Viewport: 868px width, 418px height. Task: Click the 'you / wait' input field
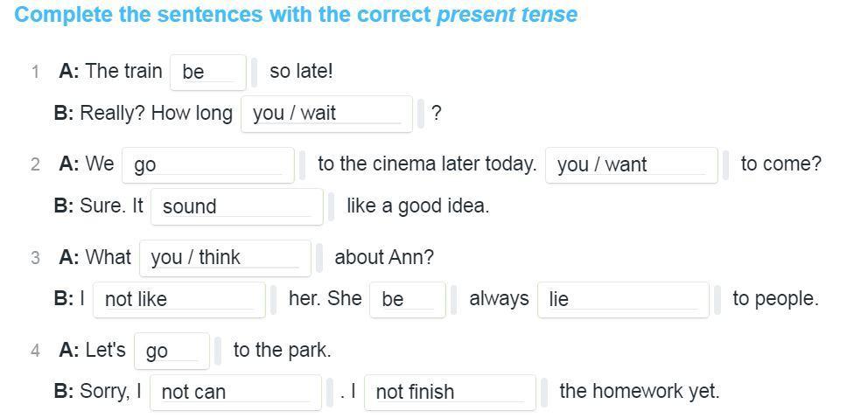click(325, 114)
